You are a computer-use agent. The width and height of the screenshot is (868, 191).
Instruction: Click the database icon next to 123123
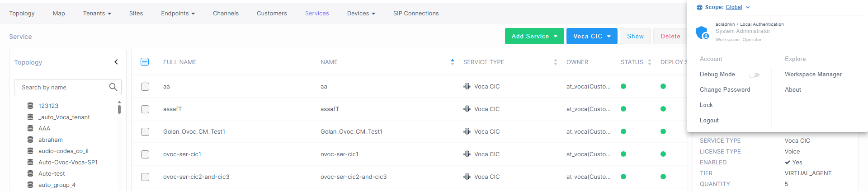[30, 106]
